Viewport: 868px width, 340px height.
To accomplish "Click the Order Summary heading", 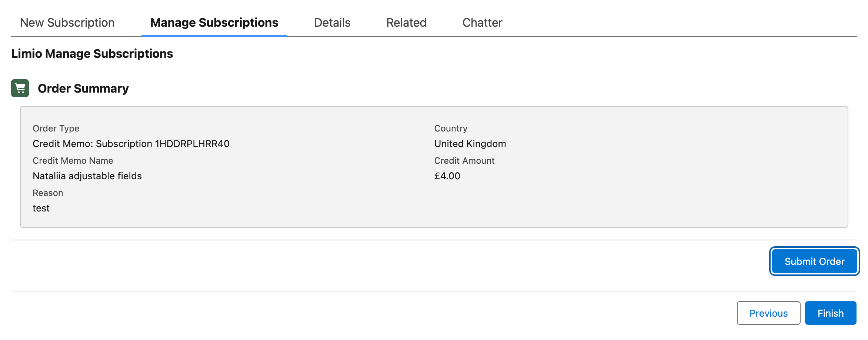I will coord(83,89).
